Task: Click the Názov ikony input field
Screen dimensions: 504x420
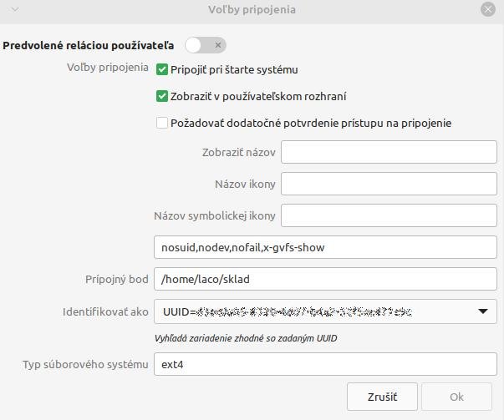Action: coord(389,184)
